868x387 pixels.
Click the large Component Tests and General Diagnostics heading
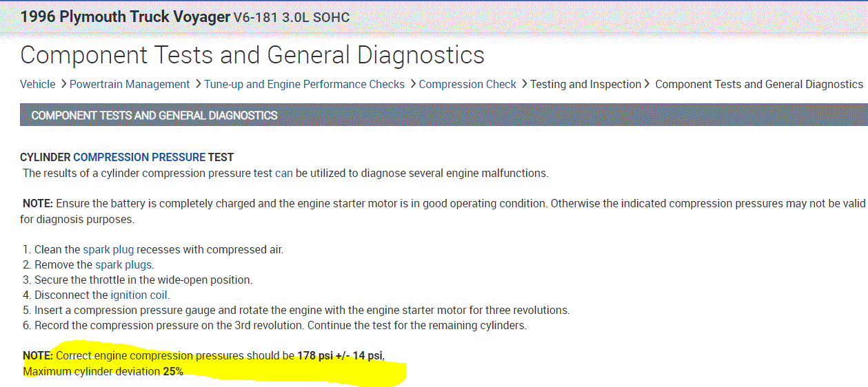pos(252,54)
